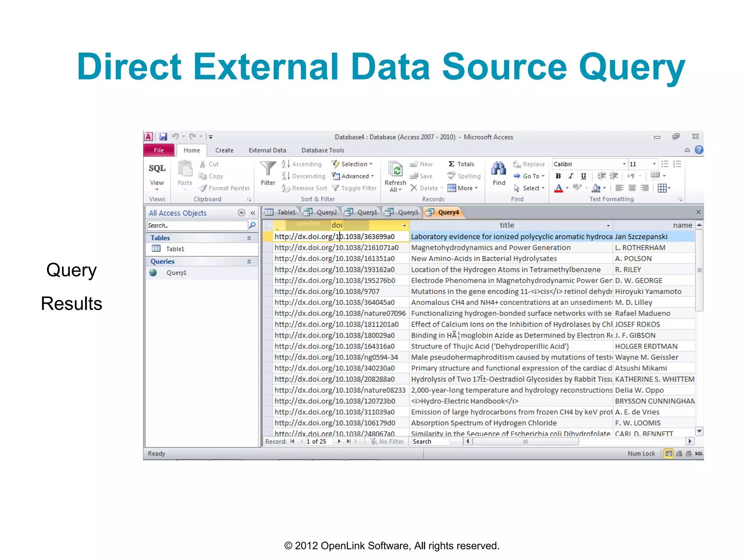The image size is (747, 560).
Task: Switch to the Create ribbon tab
Action: coord(224,150)
